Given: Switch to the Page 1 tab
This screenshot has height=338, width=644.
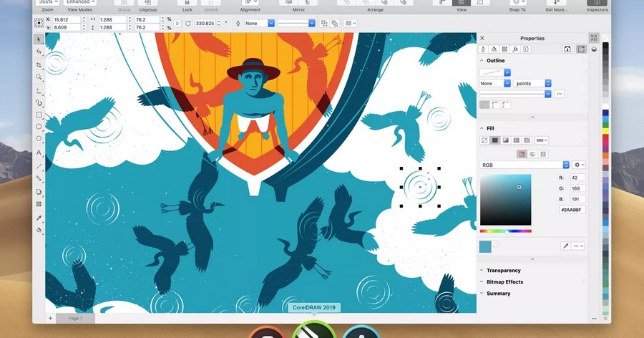Looking at the screenshot, I should (75, 318).
